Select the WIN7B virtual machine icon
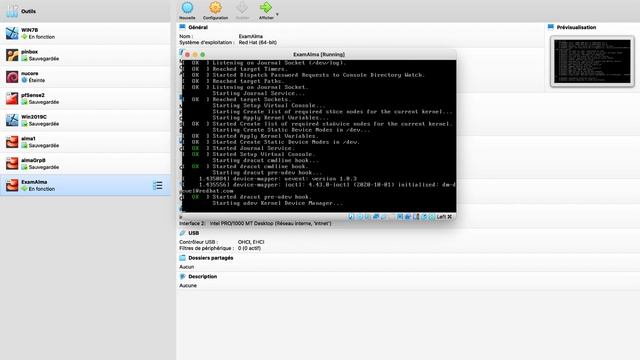The width and height of the screenshot is (640, 360). pyautogui.click(x=12, y=33)
